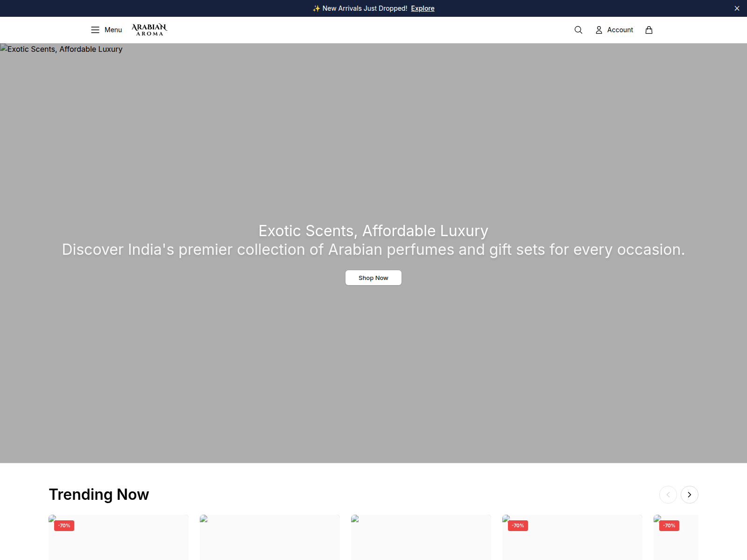Dismiss the New Arrivals announcement bar
This screenshot has height=560, width=747.
click(x=737, y=8)
